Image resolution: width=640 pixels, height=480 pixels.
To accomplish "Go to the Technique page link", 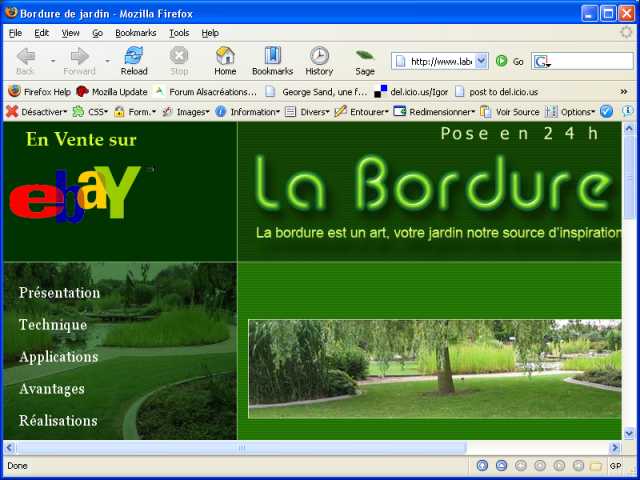I will click(x=53, y=325).
